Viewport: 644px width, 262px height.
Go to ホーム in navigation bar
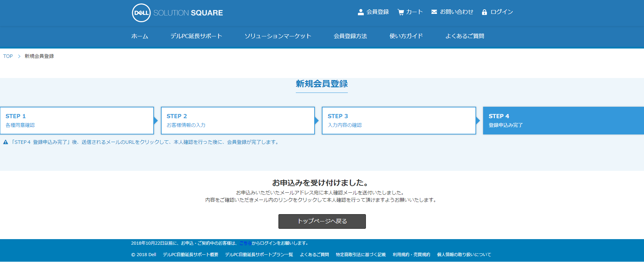pos(140,36)
